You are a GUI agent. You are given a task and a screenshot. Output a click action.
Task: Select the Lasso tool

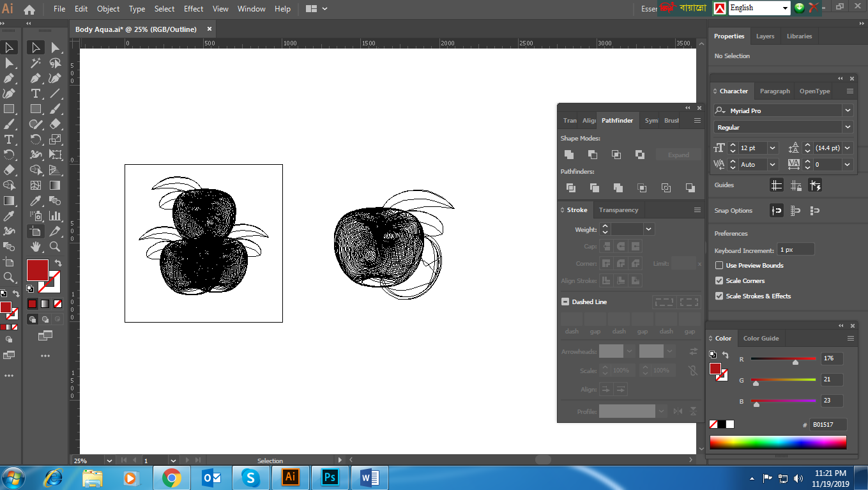click(56, 63)
